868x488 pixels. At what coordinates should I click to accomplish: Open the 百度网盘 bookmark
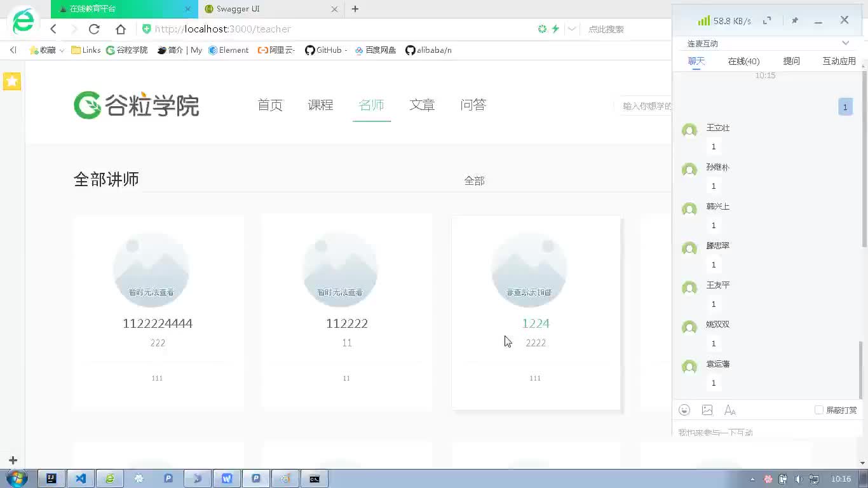375,50
